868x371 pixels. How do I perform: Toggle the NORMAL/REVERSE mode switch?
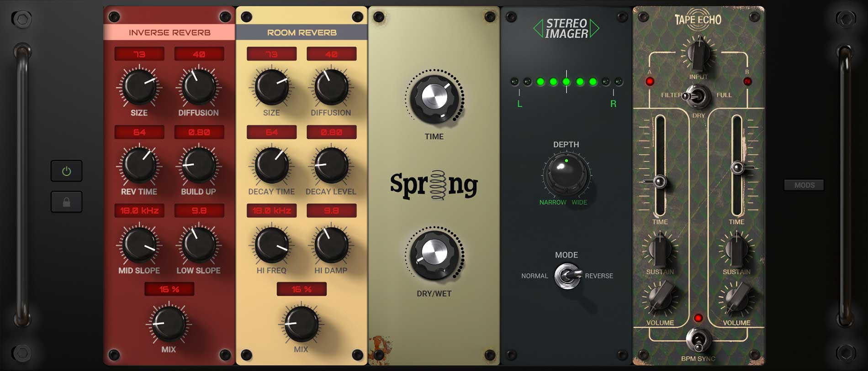tap(567, 276)
